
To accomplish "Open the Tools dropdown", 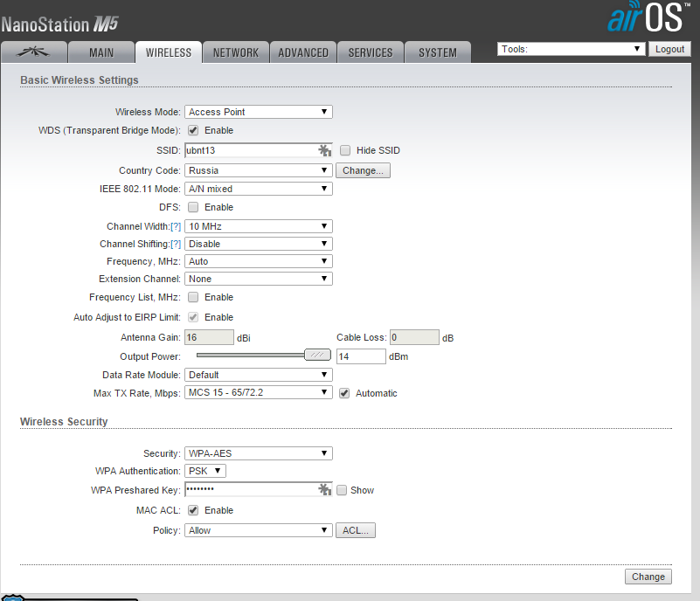I will pyautogui.click(x=571, y=49).
